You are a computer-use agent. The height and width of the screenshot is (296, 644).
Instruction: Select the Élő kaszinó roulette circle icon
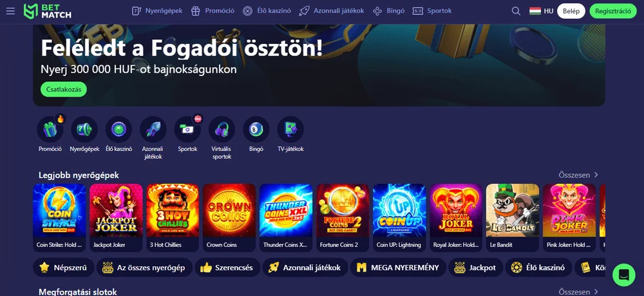point(118,130)
